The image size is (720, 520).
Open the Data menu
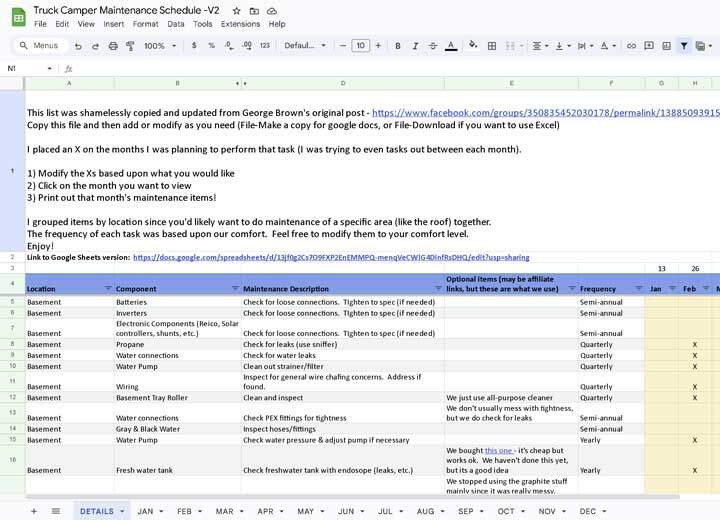pos(175,24)
